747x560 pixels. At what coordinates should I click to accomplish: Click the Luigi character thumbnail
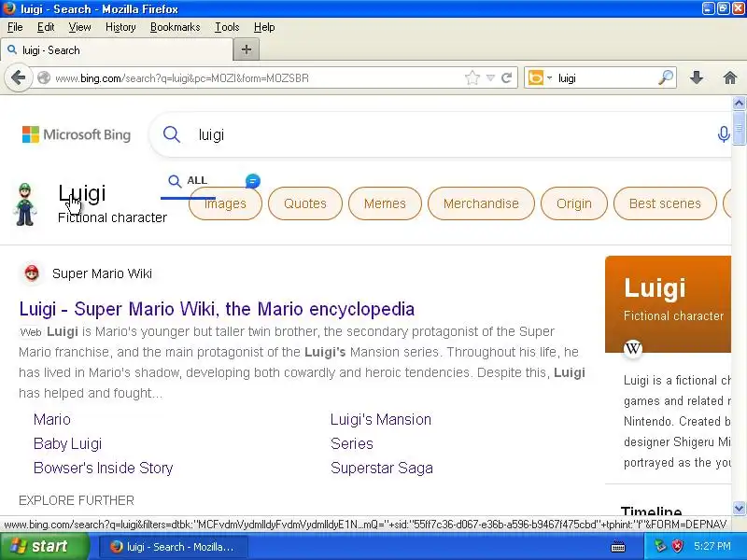point(25,204)
